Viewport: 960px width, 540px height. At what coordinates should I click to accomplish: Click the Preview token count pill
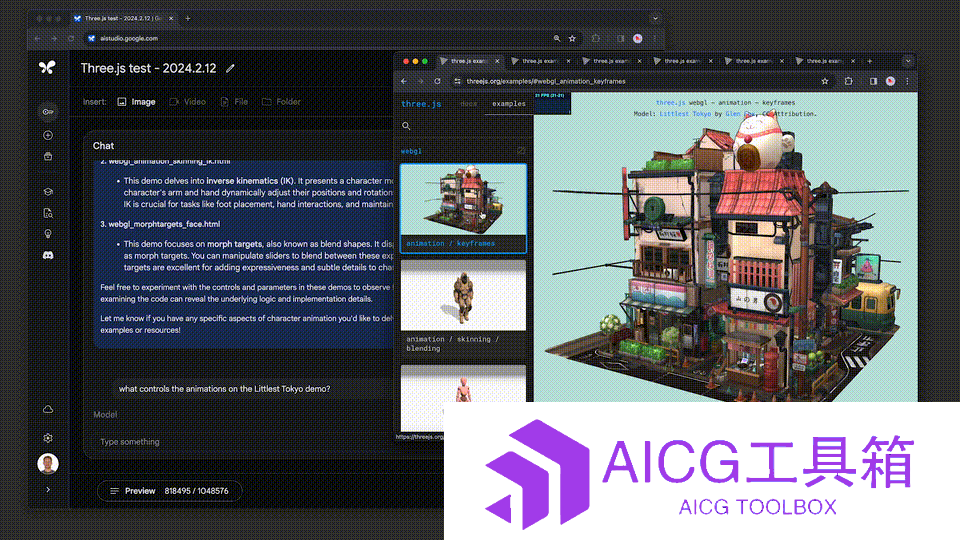[169, 490]
